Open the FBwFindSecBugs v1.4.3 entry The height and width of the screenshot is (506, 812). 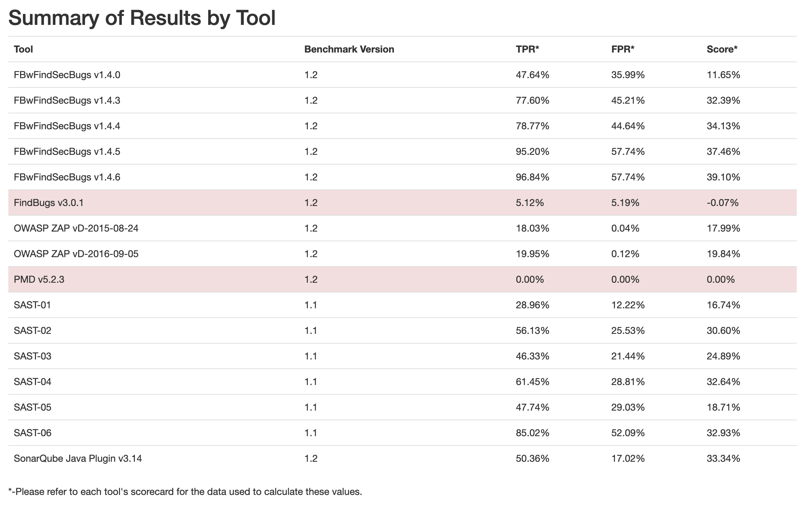click(67, 101)
